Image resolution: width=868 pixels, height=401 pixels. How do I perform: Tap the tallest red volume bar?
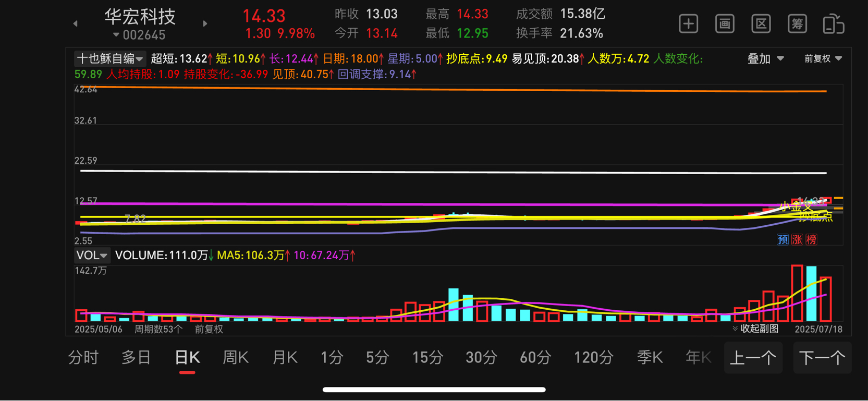797,293
